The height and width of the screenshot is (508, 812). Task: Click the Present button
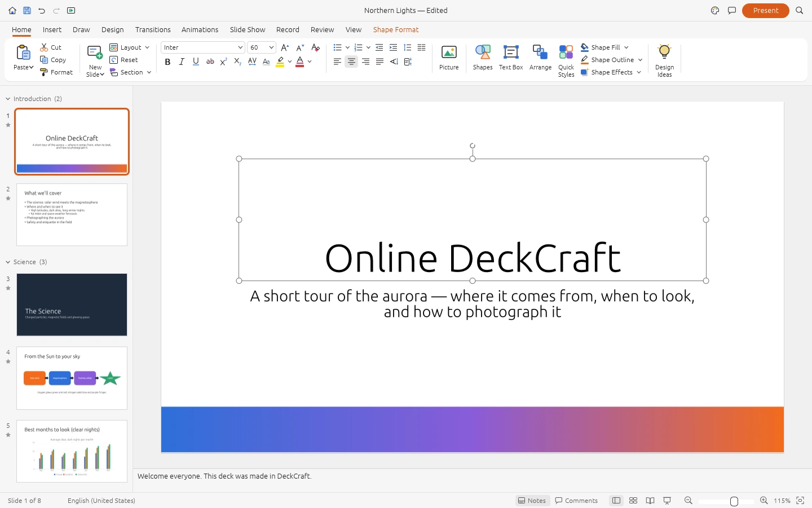point(766,10)
